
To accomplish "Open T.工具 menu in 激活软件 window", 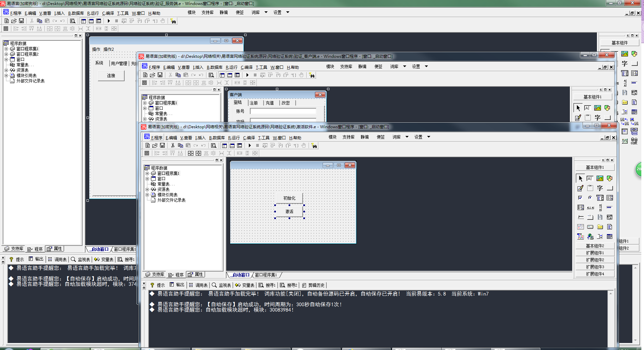I will (x=264, y=138).
